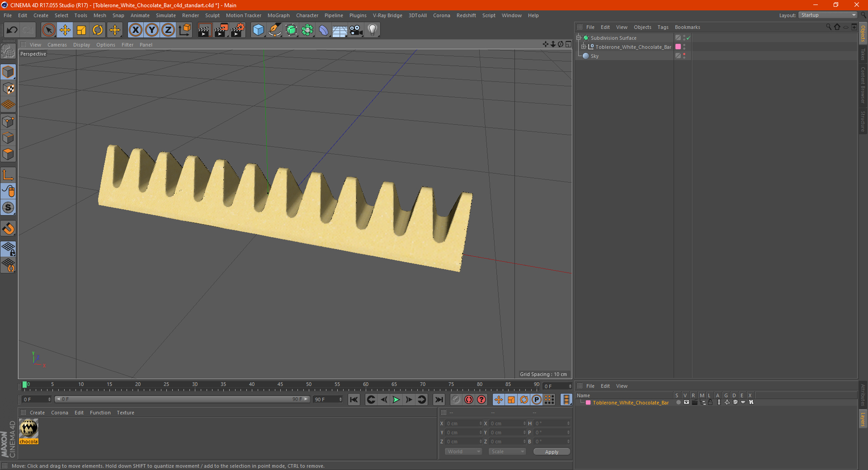The height and width of the screenshot is (470, 868).
Task: Open the Layout Startup dropdown
Action: pyautogui.click(x=828, y=15)
